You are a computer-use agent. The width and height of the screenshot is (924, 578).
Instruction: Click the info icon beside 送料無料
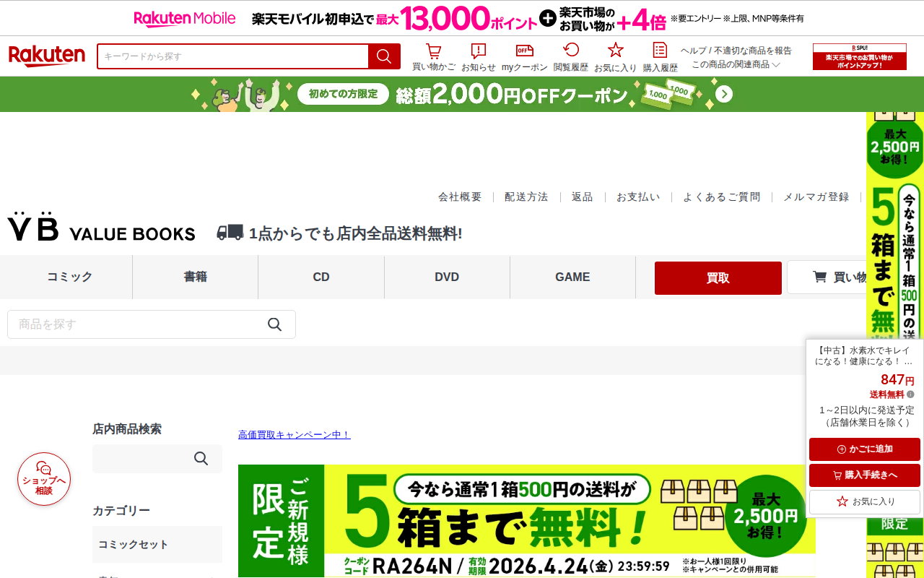[910, 394]
